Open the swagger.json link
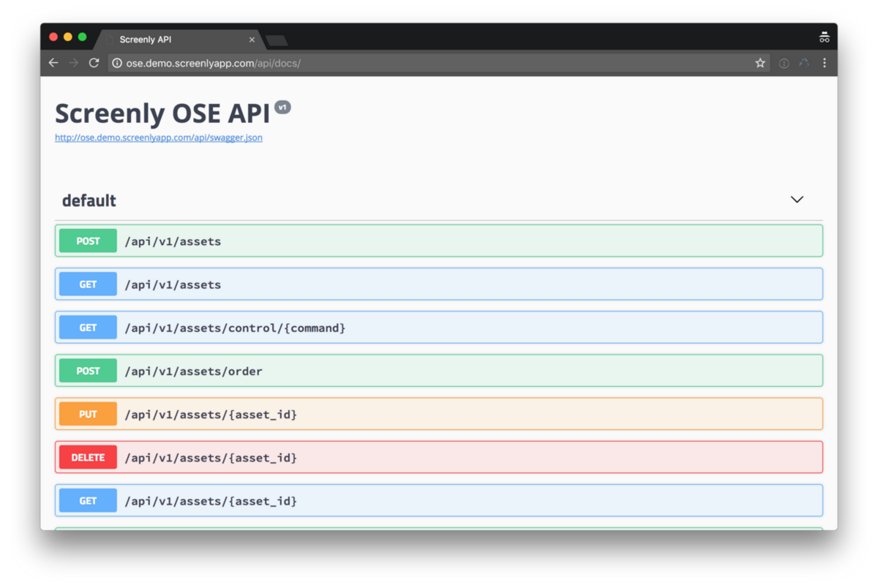 coord(158,137)
